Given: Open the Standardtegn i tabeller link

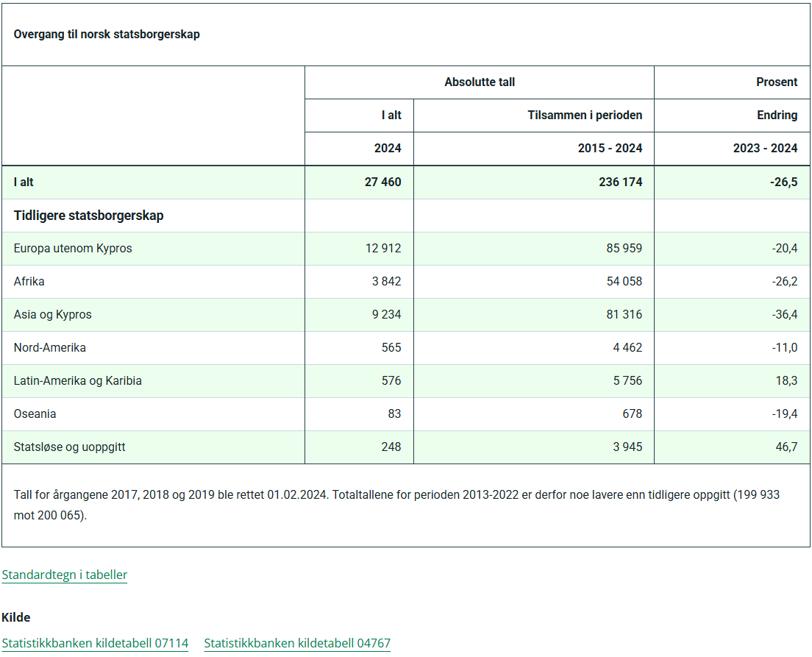Looking at the screenshot, I should pyautogui.click(x=64, y=575).
